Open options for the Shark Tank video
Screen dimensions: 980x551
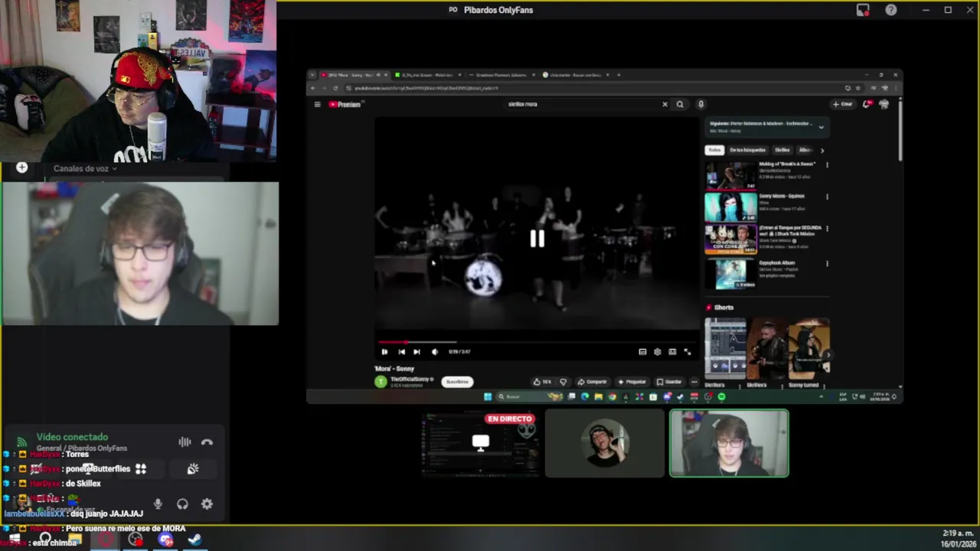pos(827,228)
